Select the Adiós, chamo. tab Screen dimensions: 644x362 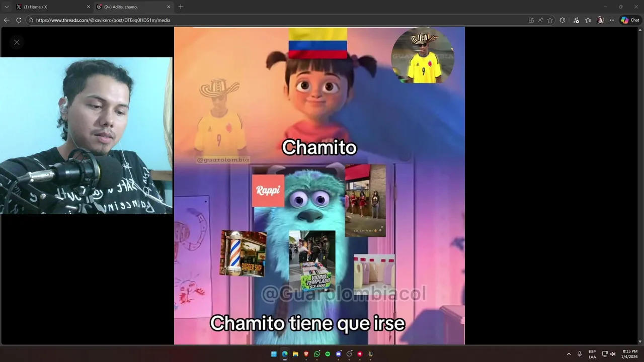[x=133, y=7]
